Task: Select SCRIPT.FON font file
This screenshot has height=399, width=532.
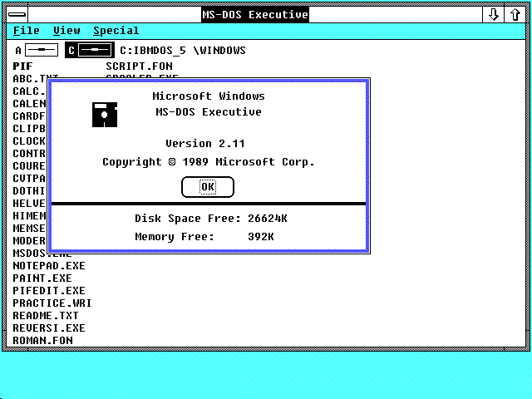Action: 138,66
